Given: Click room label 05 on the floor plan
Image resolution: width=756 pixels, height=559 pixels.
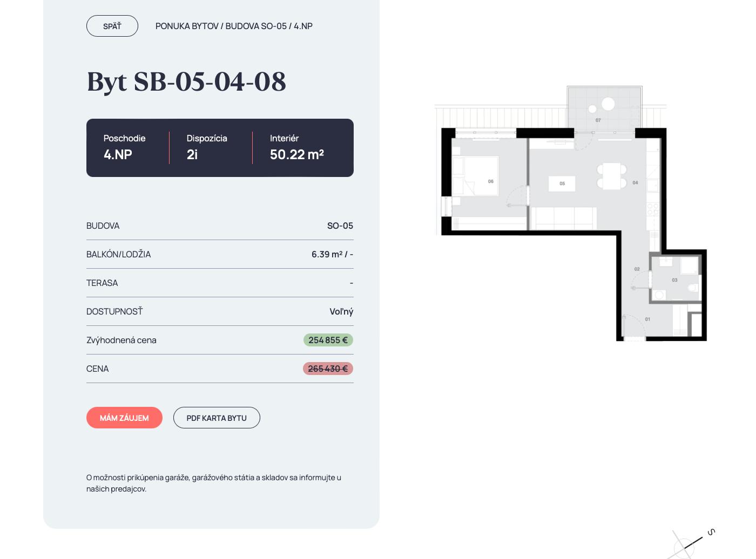Looking at the screenshot, I should 562,183.
